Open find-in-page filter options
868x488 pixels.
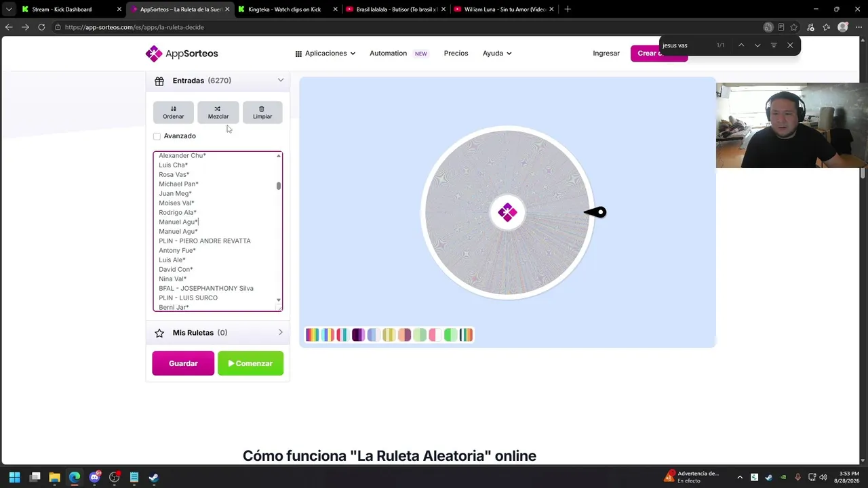tap(774, 45)
